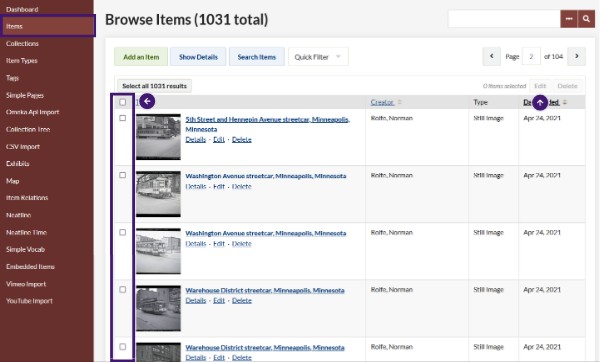Open Dashboard in the sidebar
Screen dimensions: 600x362
(22, 9)
